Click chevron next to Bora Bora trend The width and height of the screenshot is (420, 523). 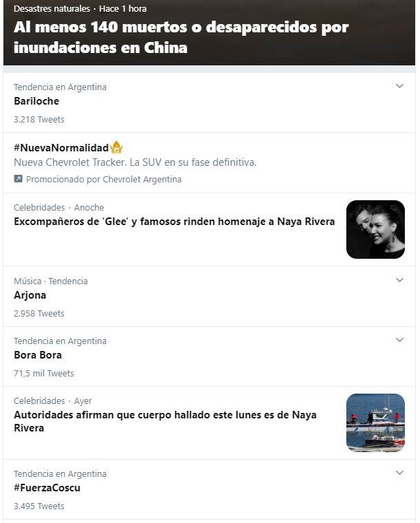point(399,340)
